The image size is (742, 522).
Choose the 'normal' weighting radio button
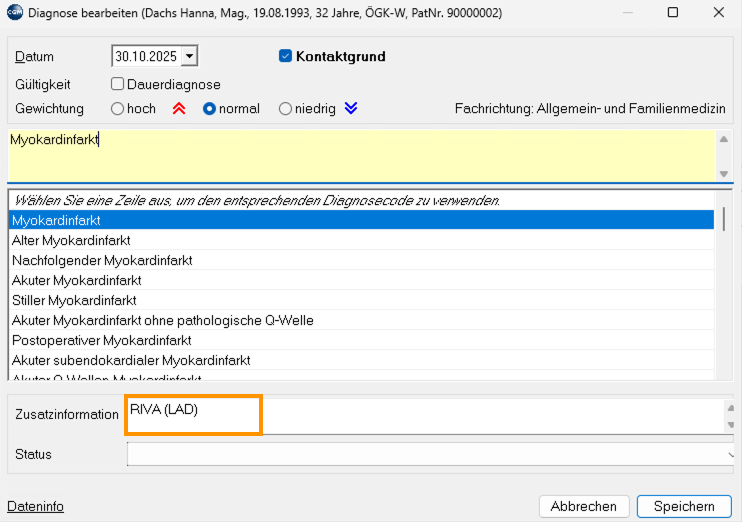(209, 109)
